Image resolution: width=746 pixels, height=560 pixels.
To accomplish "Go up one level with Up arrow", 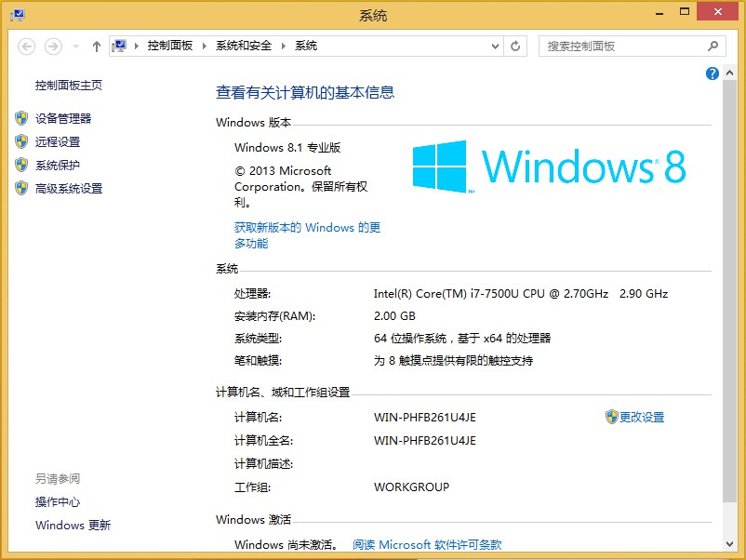I will point(97,47).
